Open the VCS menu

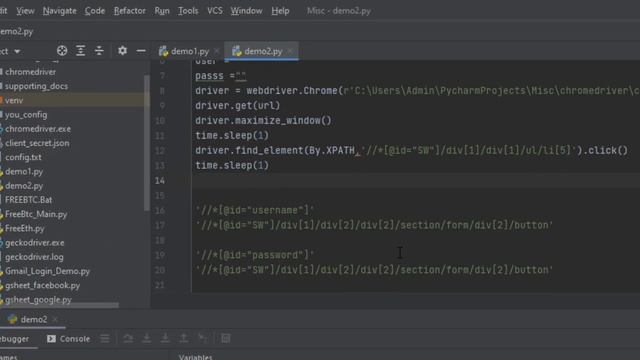pyautogui.click(x=215, y=11)
